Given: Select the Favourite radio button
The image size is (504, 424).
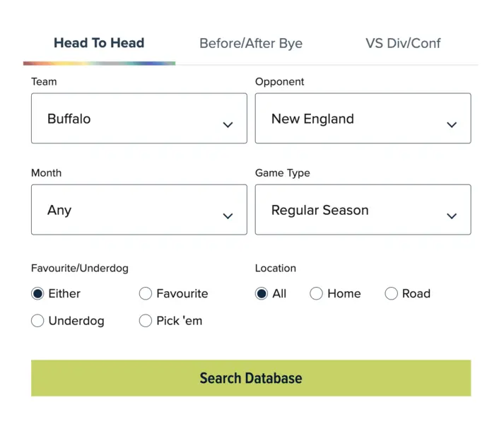Looking at the screenshot, I should click(146, 293).
